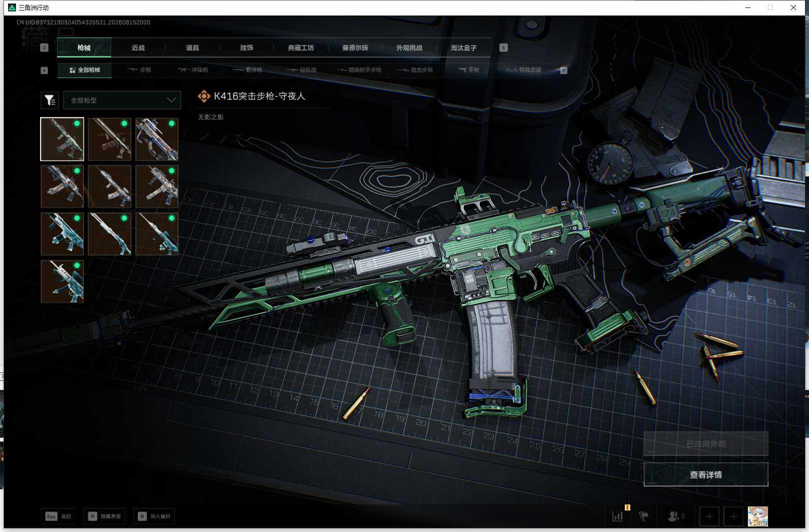Image resolution: width=809 pixels, height=532 pixels.
Task: Click the Q key previous-tab icon
Action: (44, 48)
